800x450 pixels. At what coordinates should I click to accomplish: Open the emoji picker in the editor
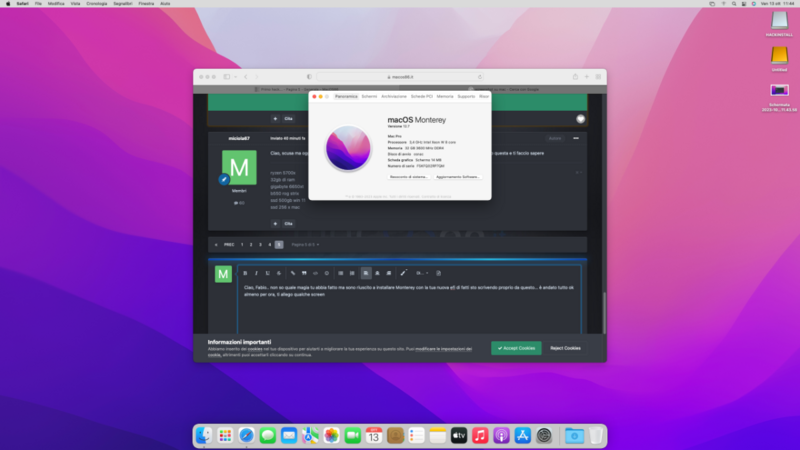tap(327, 273)
